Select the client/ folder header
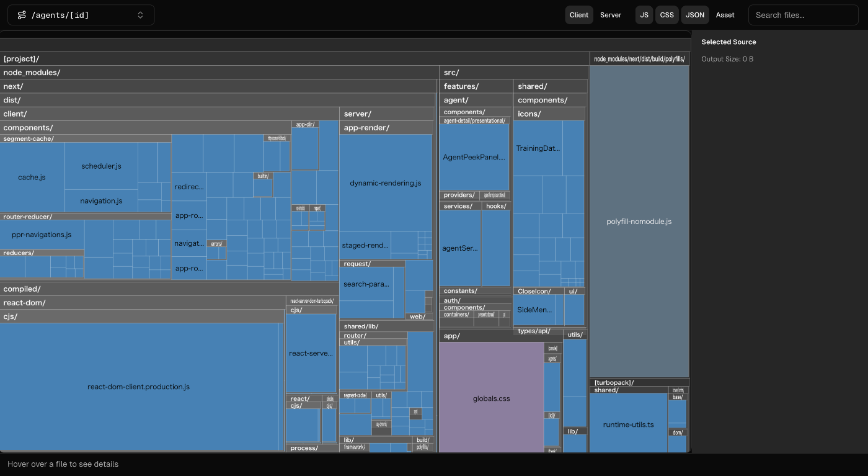The image size is (868, 476). [169, 114]
